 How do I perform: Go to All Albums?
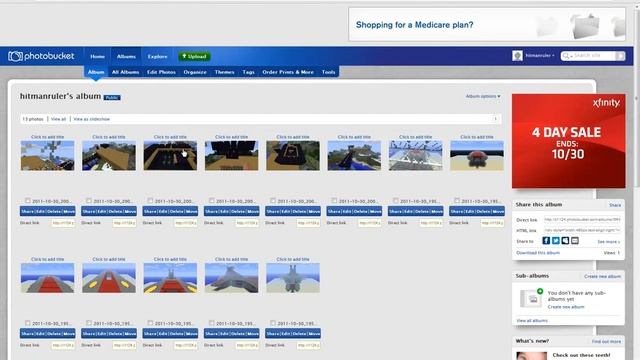point(125,72)
